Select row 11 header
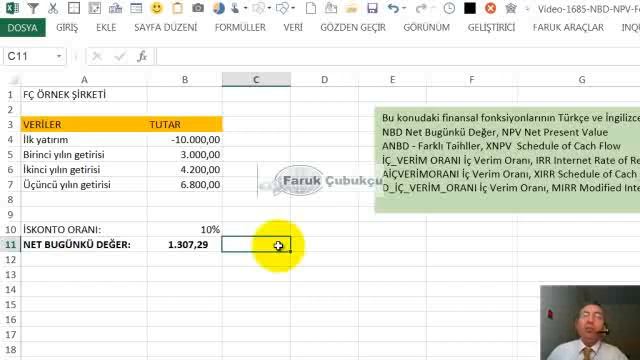Screen dimensions: 640x360 pos(10,244)
